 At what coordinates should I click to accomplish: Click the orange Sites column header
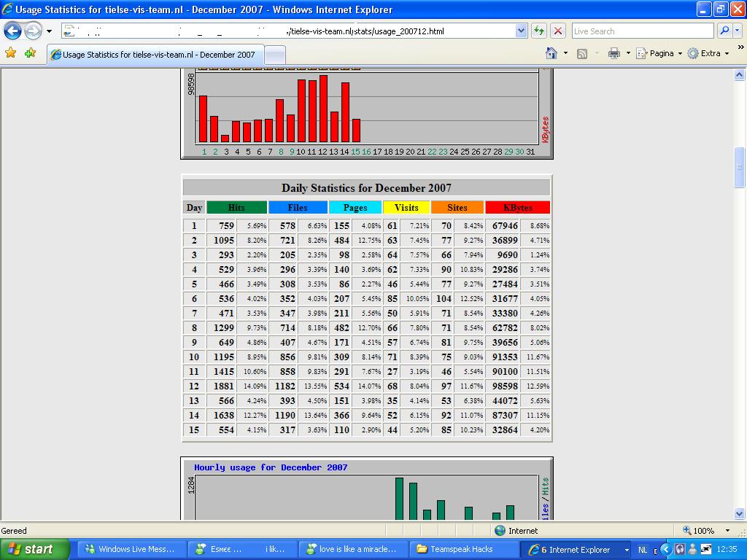coord(457,208)
